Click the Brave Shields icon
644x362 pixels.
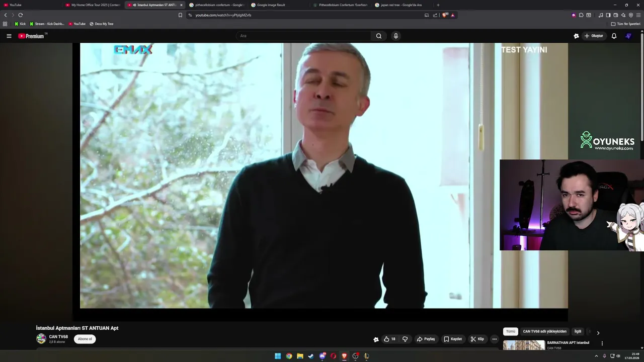[445, 15]
